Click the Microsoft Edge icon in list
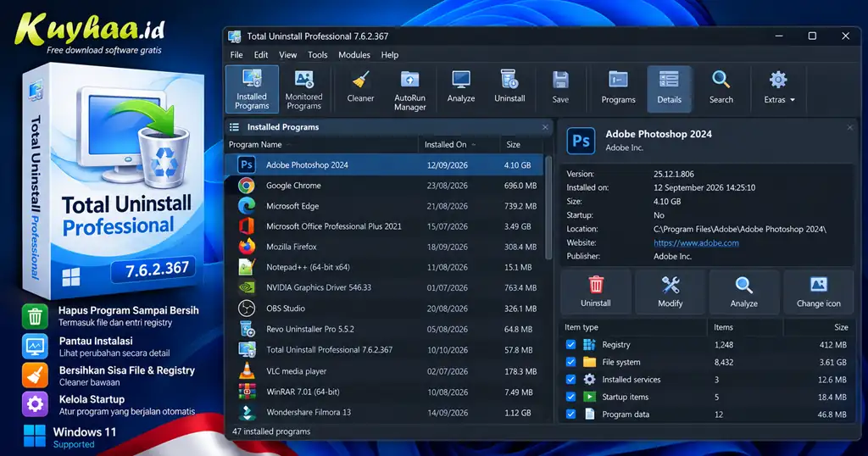The width and height of the screenshot is (868, 456). pyautogui.click(x=247, y=206)
